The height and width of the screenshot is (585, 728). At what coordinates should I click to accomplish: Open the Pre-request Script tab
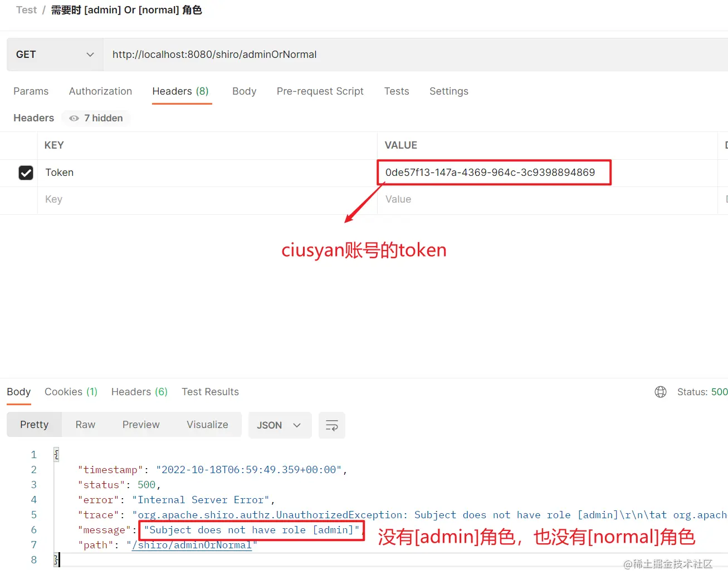(320, 91)
